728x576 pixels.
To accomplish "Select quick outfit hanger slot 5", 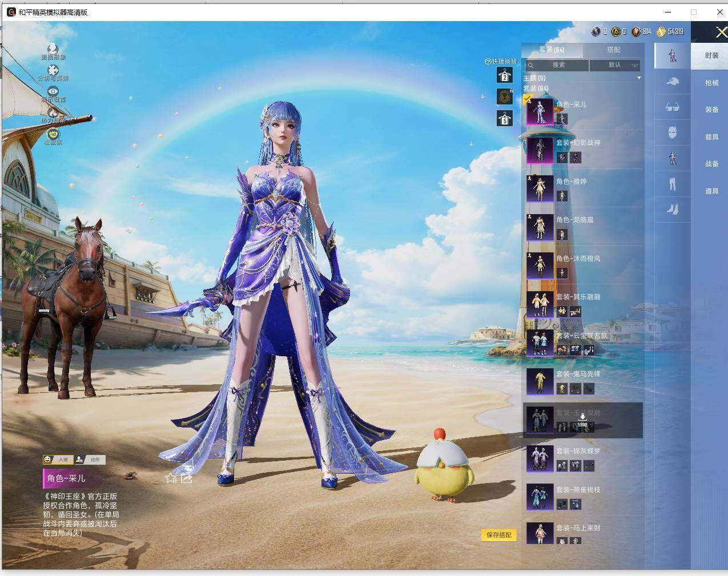I will click(x=504, y=118).
